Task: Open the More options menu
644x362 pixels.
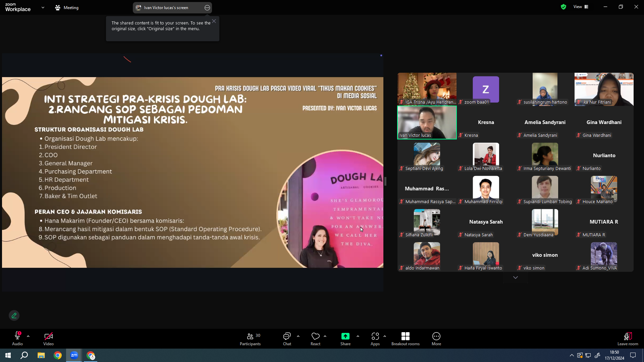Action: pyautogui.click(x=436, y=339)
